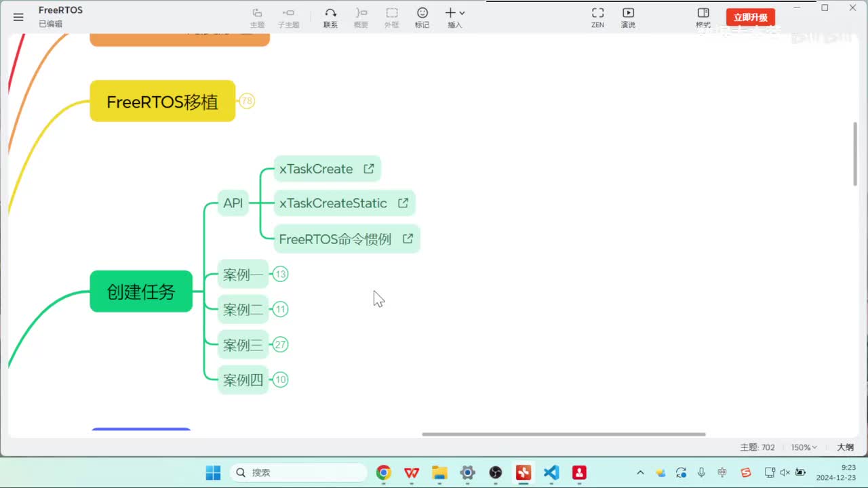Add a 外框 boundary frame

pyautogui.click(x=391, y=18)
